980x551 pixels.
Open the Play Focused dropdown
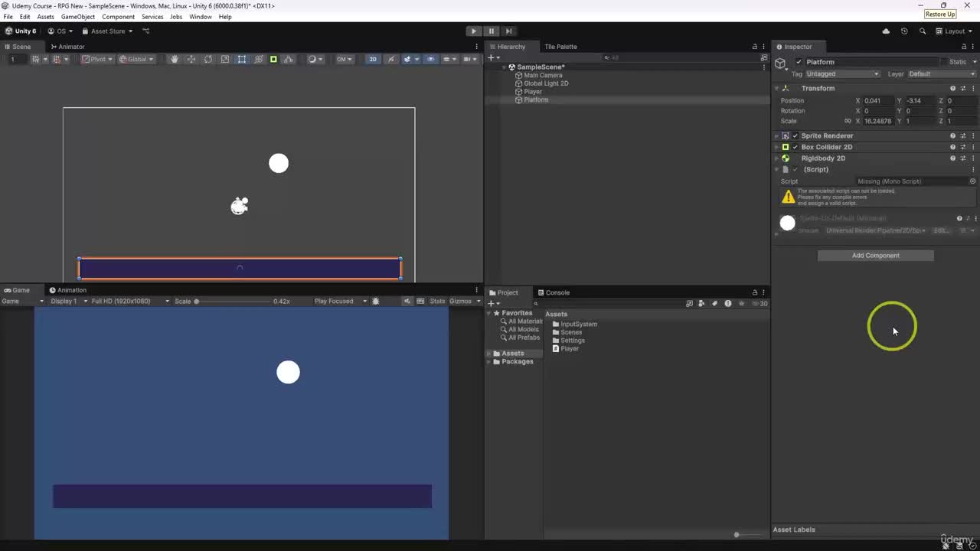click(341, 302)
